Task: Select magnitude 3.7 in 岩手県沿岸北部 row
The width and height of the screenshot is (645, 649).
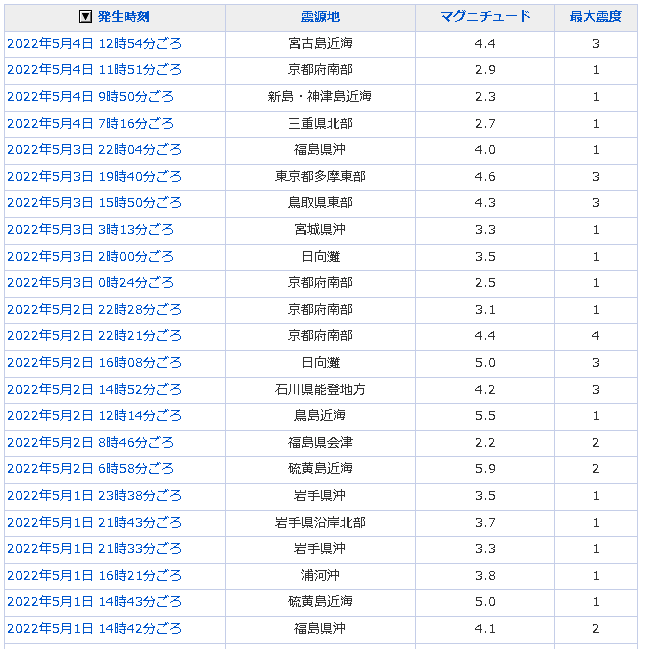Action: coord(485,522)
